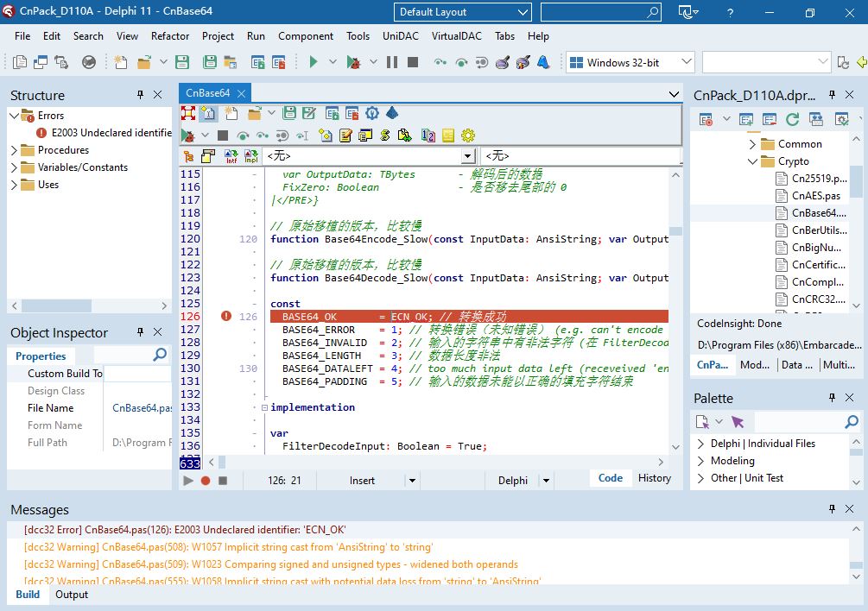The image size is (868, 611).
Task: Click the red error marker on line 126
Action: click(226, 317)
